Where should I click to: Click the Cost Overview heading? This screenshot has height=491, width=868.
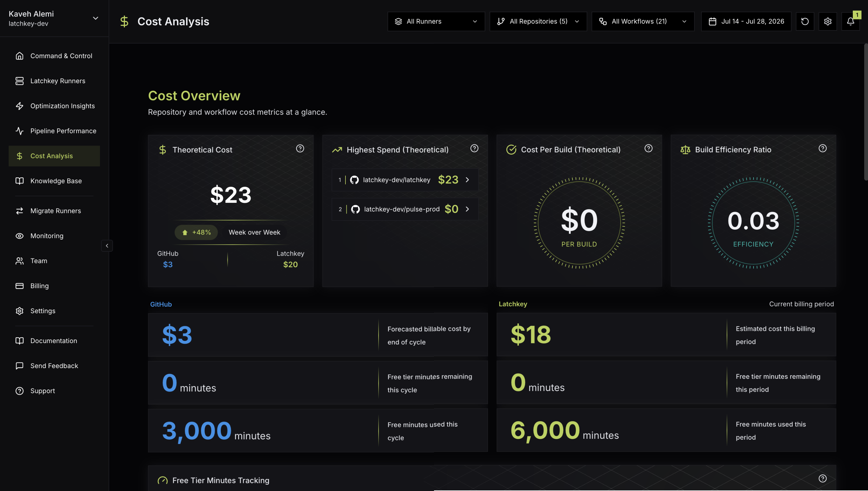click(x=194, y=96)
